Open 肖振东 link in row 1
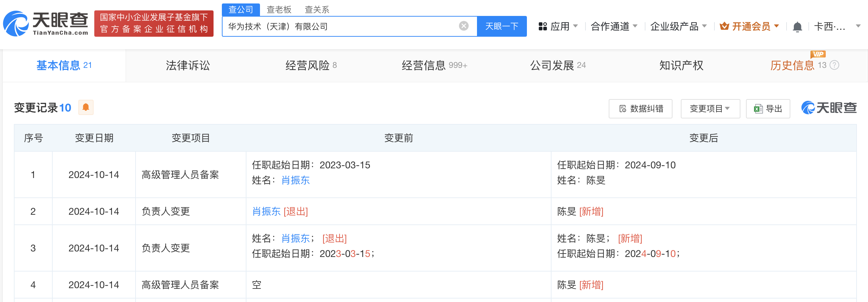The image size is (868, 302). click(295, 180)
